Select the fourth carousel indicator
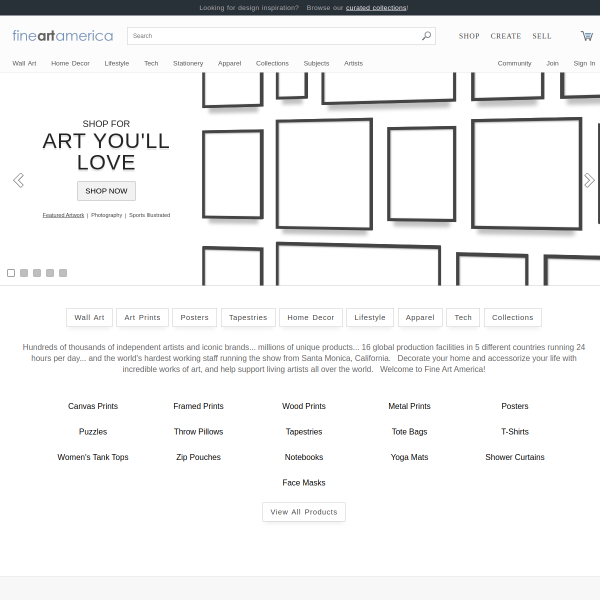 [x=50, y=273]
